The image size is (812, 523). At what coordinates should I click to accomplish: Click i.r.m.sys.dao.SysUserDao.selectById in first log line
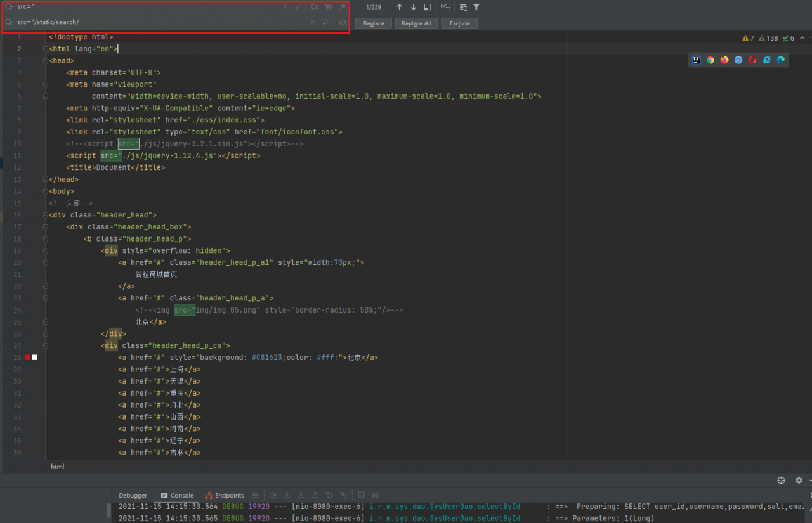click(x=445, y=507)
